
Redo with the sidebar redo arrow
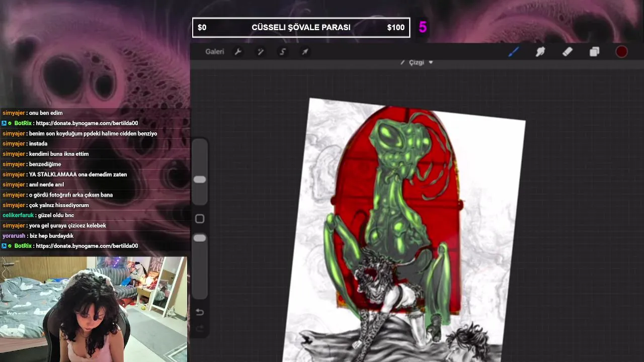coord(200,328)
